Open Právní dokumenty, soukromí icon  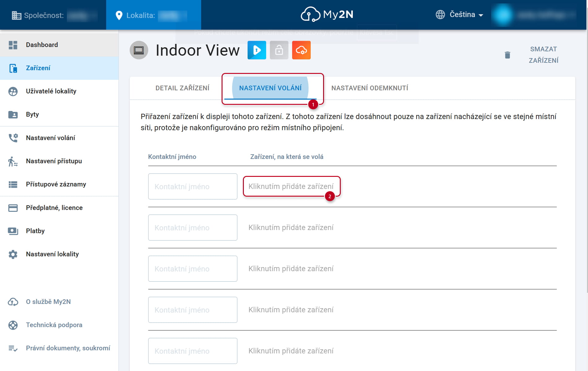pos(13,348)
